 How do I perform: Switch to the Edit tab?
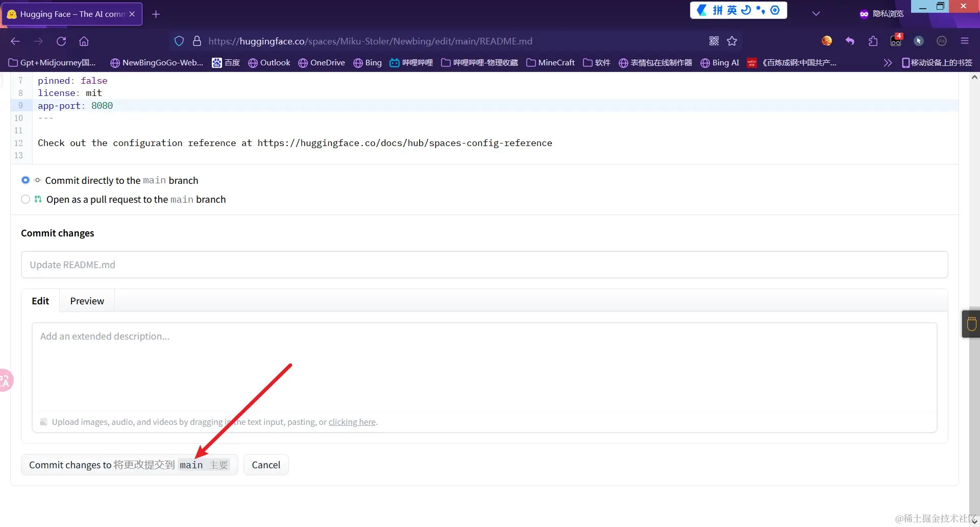40,301
